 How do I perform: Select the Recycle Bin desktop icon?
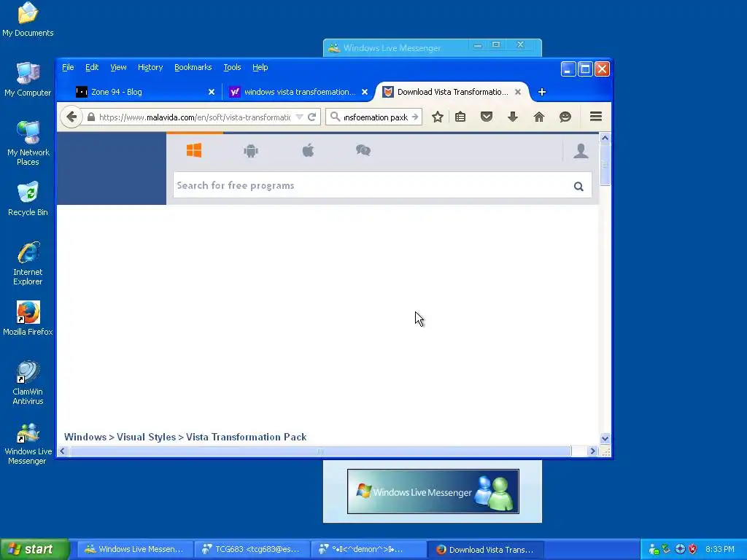[28, 199]
